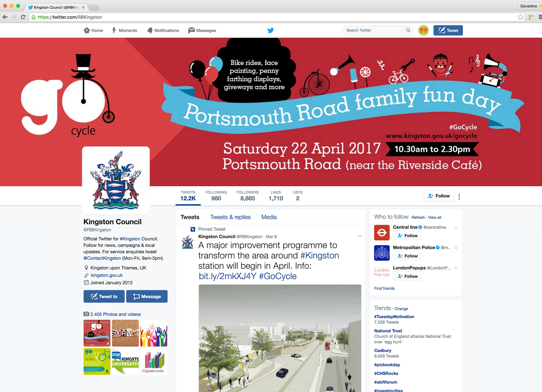This screenshot has width=542, height=392.
Task: Go to Moments lightning icon
Action: [x=114, y=30]
